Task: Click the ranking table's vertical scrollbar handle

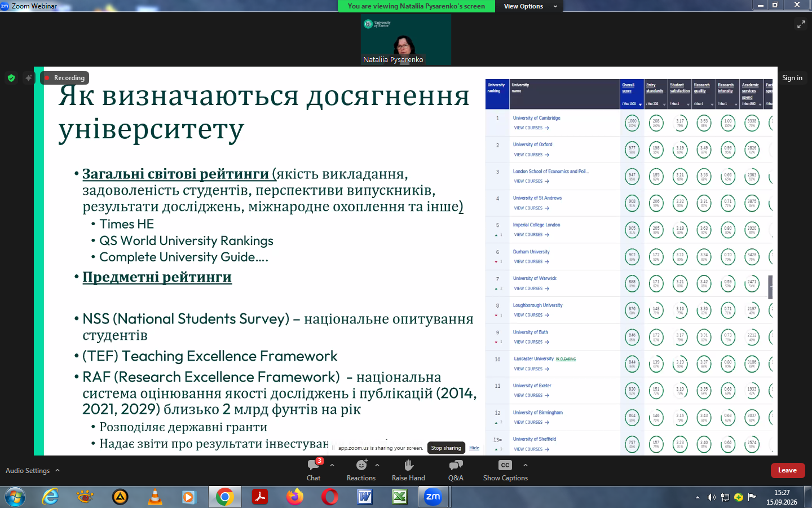Action: [770, 287]
